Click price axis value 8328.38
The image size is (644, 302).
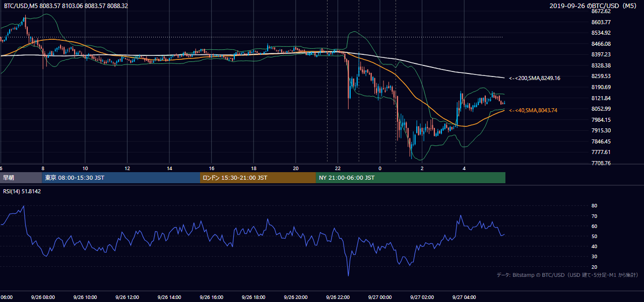pyautogui.click(x=601, y=65)
